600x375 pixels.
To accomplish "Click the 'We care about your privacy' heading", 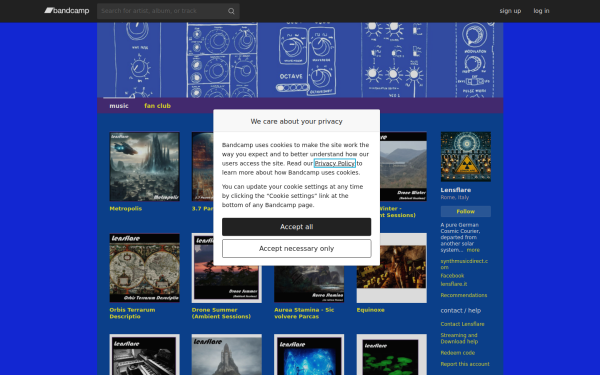I will [x=297, y=121].
